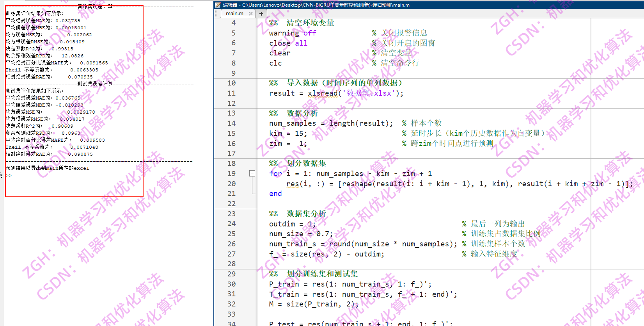This screenshot has width=644, height=326.
Task: Click the '%% 数据集分析' section header
Action: click(x=298, y=214)
